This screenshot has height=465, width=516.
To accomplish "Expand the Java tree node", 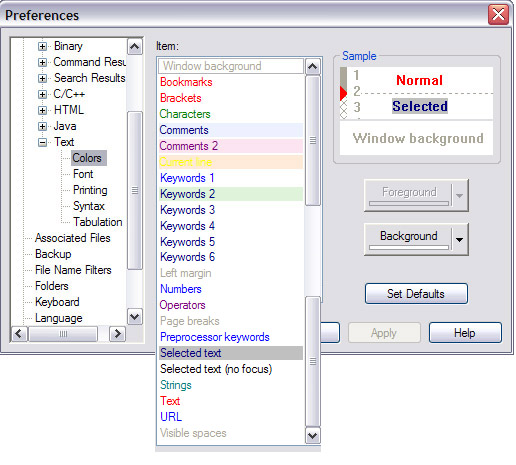I will [x=42, y=126].
